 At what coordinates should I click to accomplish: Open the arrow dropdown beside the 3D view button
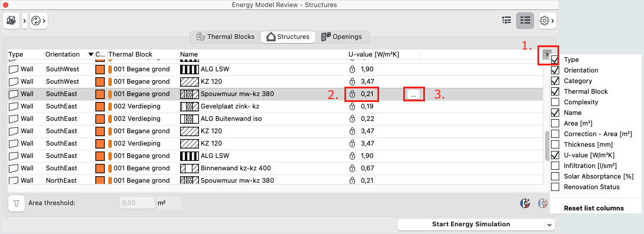[25, 21]
